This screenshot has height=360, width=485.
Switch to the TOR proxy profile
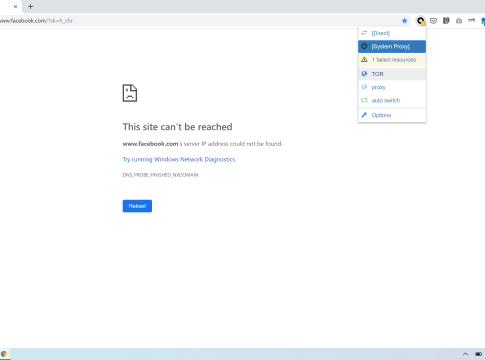pyautogui.click(x=392, y=74)
